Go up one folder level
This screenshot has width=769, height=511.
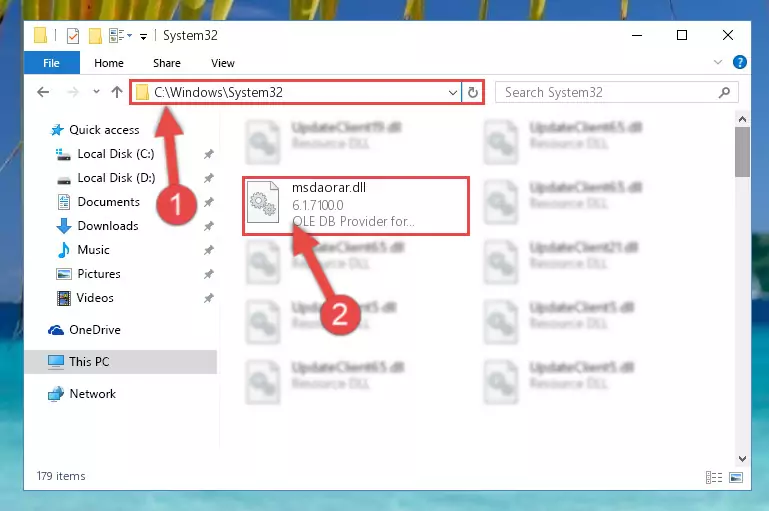[x=117, y=92]
